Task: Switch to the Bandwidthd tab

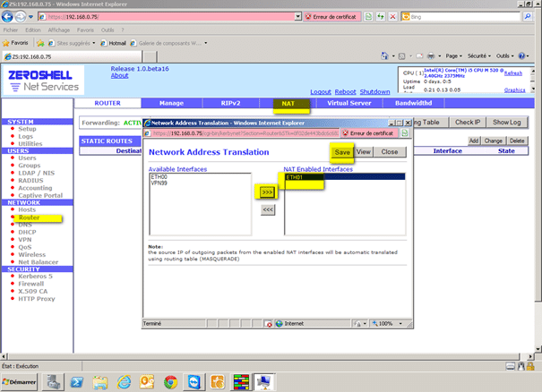Action: pos(413,103)
